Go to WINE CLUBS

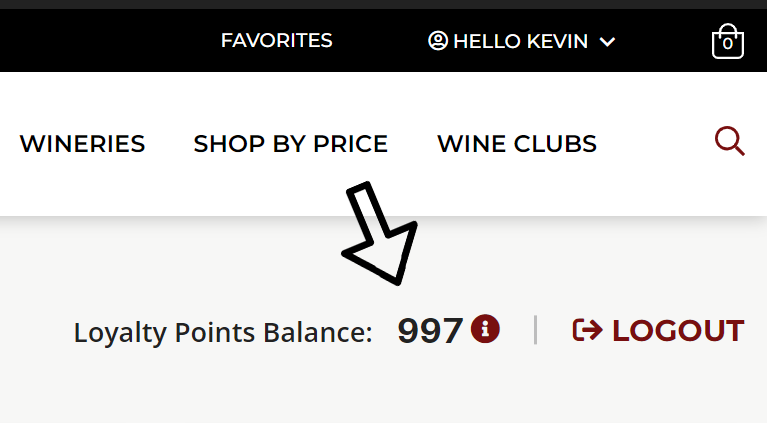click(517, 144)
